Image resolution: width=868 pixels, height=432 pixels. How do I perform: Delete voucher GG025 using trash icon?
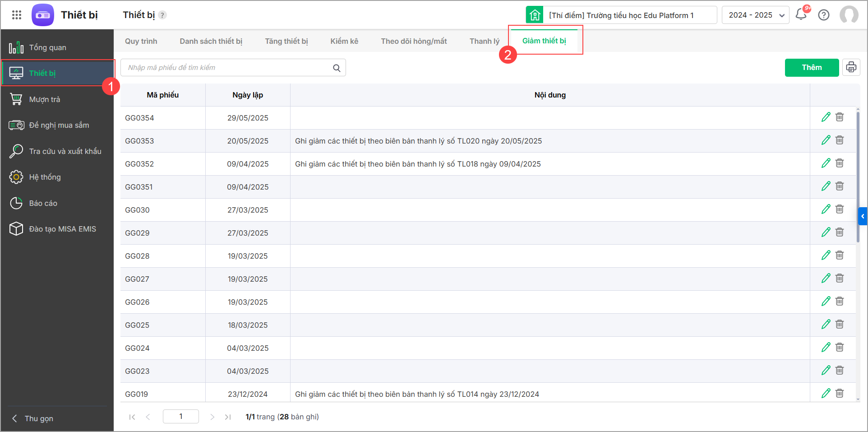[840, 324]
